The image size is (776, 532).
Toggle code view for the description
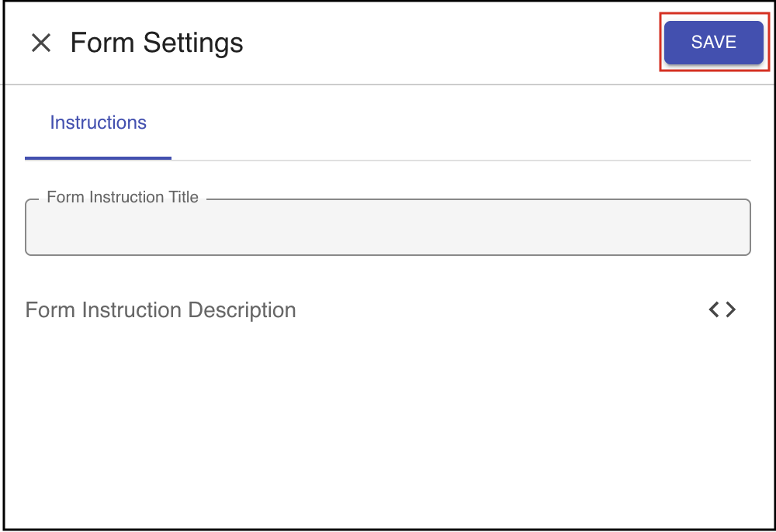(x=722, y=310)
